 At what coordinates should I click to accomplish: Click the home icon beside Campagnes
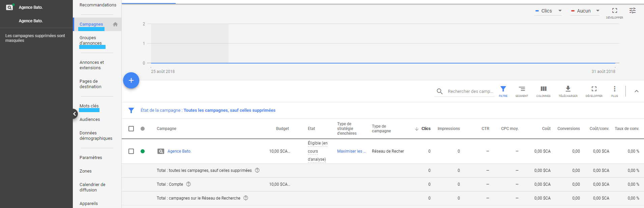[115, 24]
